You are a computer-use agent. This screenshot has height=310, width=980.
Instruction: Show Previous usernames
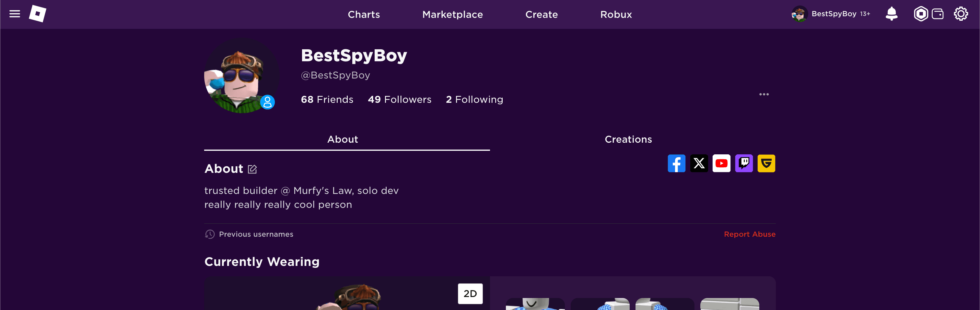pyautogui.click(x=256, y=234)
